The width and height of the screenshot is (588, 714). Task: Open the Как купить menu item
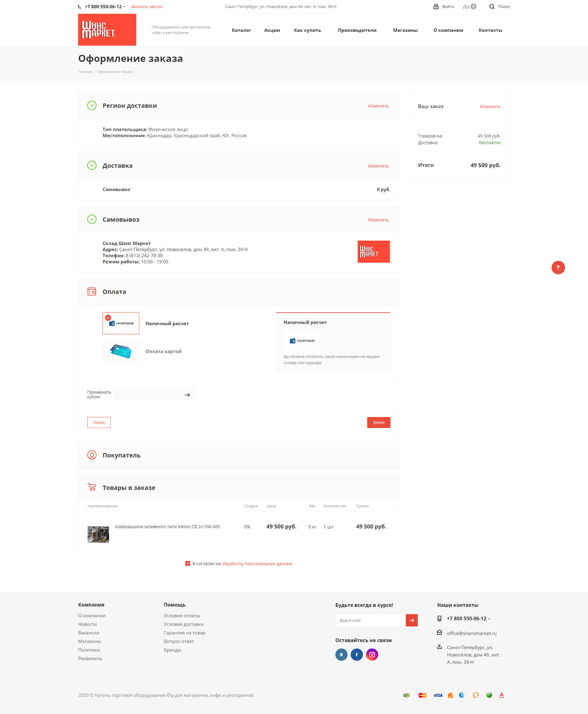(307, 30)
